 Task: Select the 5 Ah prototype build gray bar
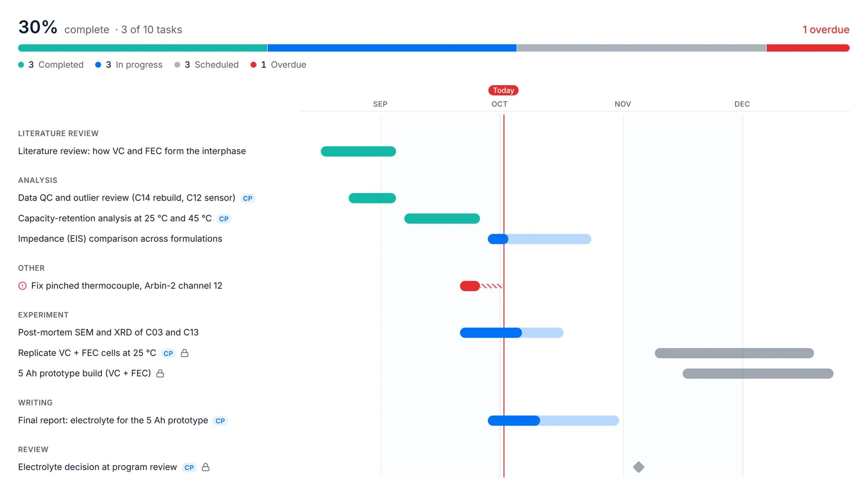coord(758,373)
